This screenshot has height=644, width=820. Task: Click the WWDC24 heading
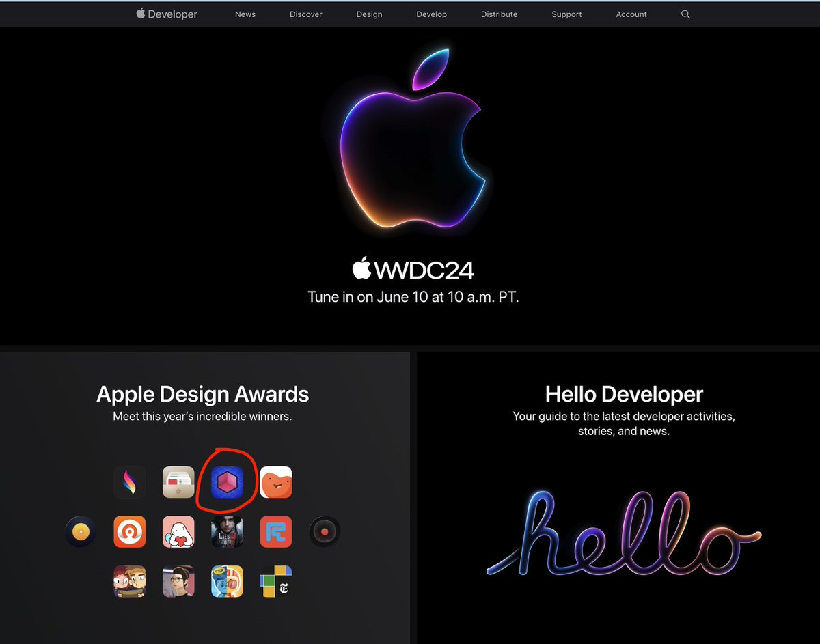click(413, 269)
